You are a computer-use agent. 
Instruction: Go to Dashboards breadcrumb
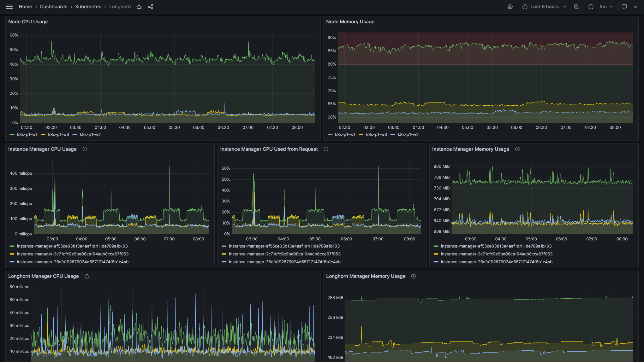[x=53, y=7]
